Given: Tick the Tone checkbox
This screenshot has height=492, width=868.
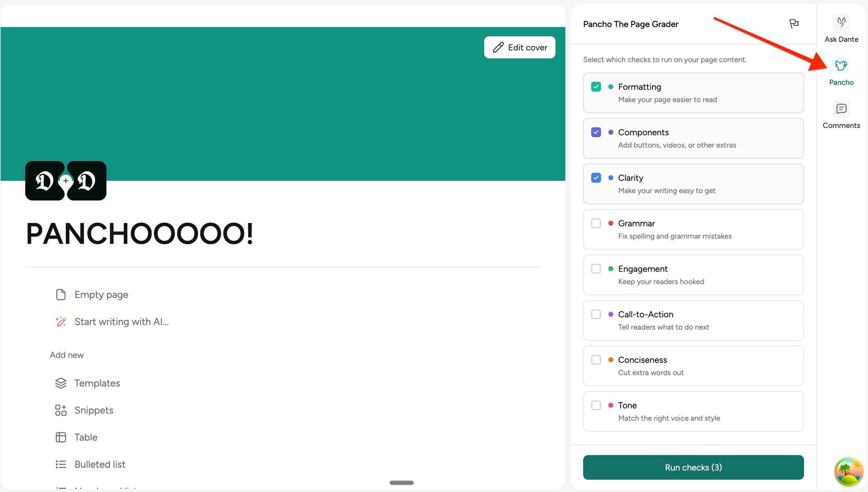Looking at the screenshot, I should tap(596, 405).
